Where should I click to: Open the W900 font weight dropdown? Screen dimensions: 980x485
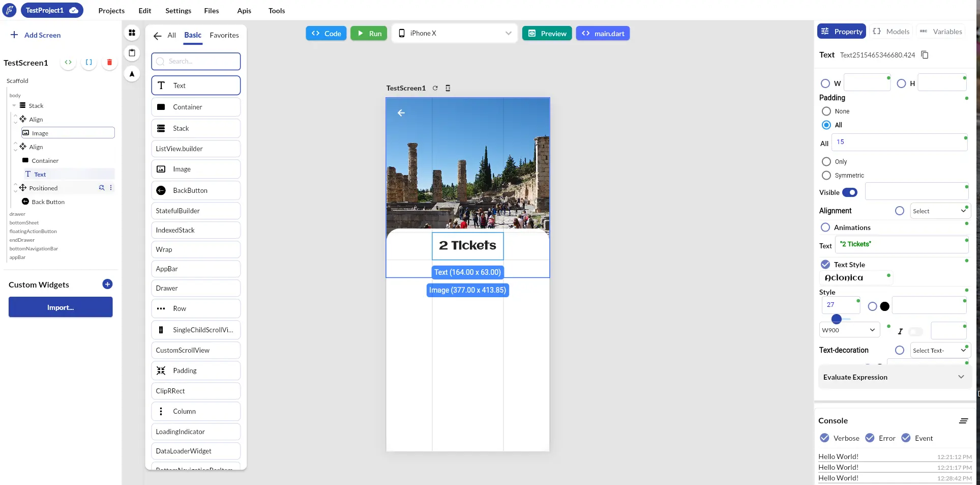pyautogui.click(x=849, y=330)
